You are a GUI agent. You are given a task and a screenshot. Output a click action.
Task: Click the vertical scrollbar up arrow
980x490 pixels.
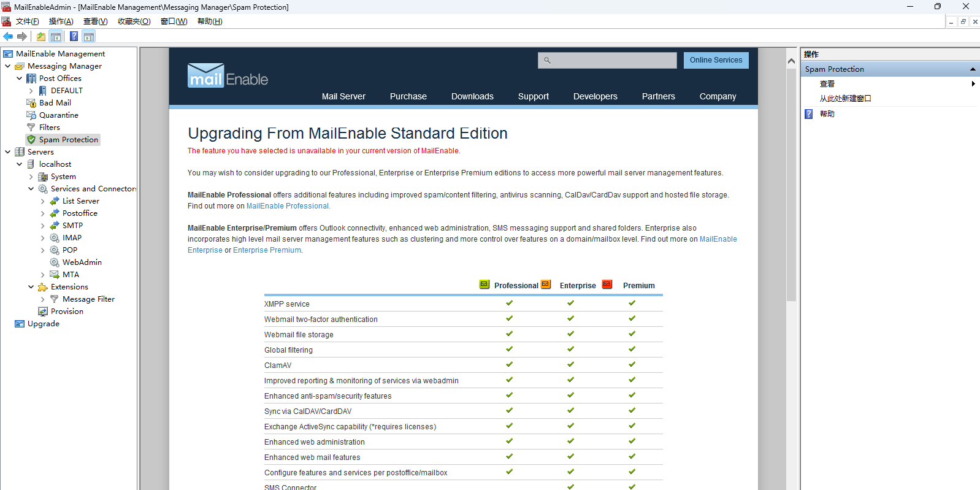[x=791, y=61]
